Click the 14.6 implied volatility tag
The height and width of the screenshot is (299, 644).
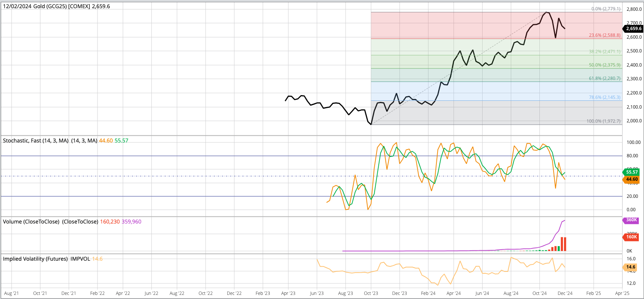(x=631, y=267)
